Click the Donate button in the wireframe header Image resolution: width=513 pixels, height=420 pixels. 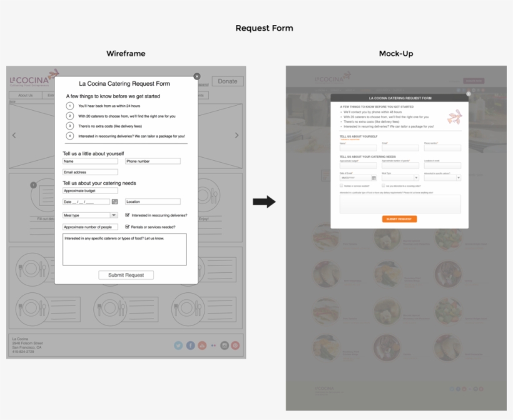[227, 81]
